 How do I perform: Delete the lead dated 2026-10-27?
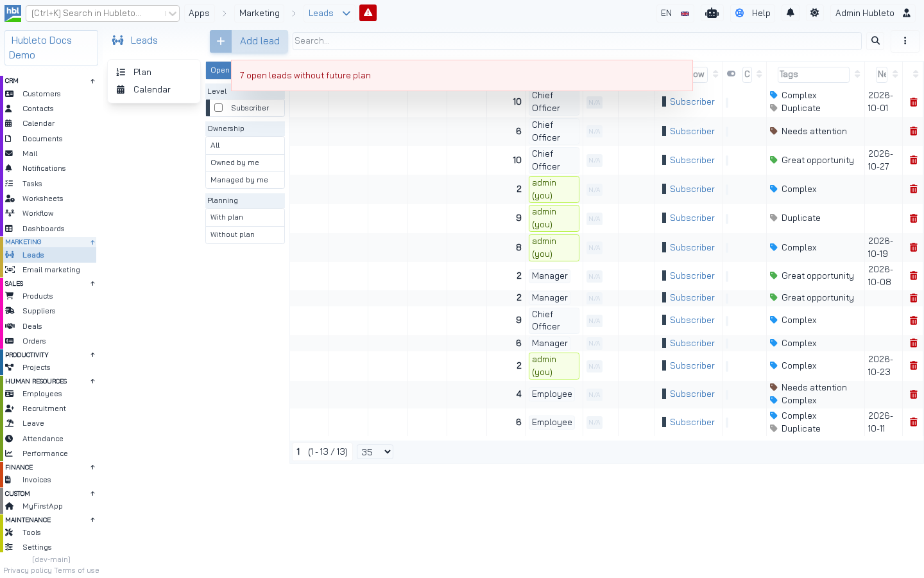pos(914,160)
